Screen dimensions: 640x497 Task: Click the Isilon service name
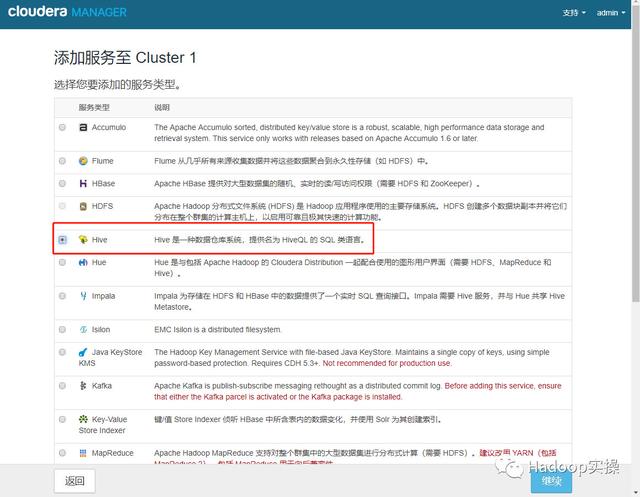[101, 329]
